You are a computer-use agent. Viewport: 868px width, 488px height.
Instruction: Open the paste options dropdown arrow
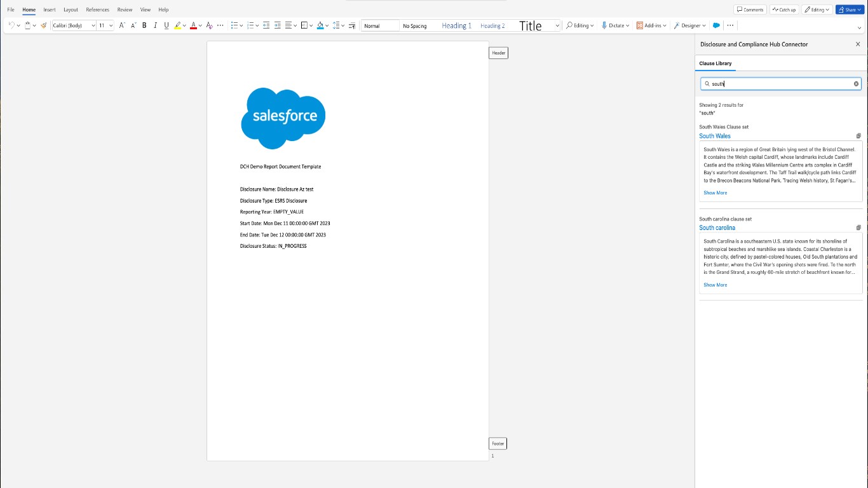coord(35,25)
